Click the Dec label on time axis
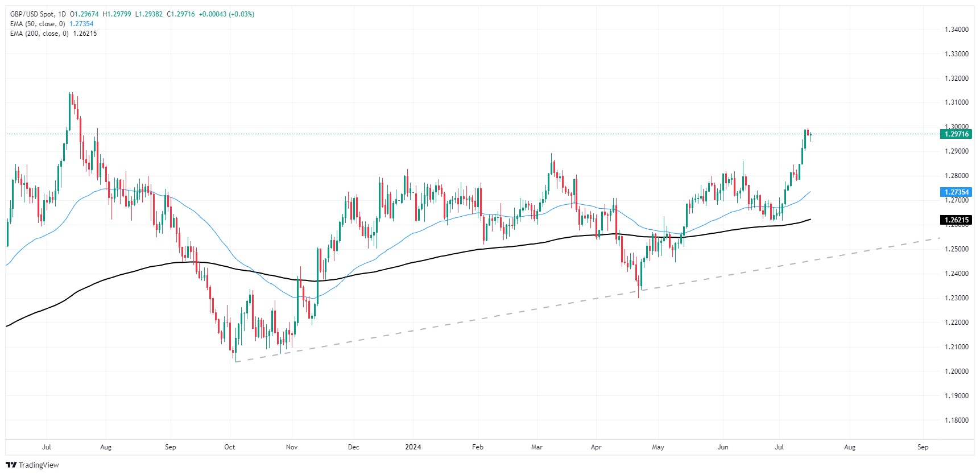The height and width of the screenshot is (475, 980). (354, 447)
